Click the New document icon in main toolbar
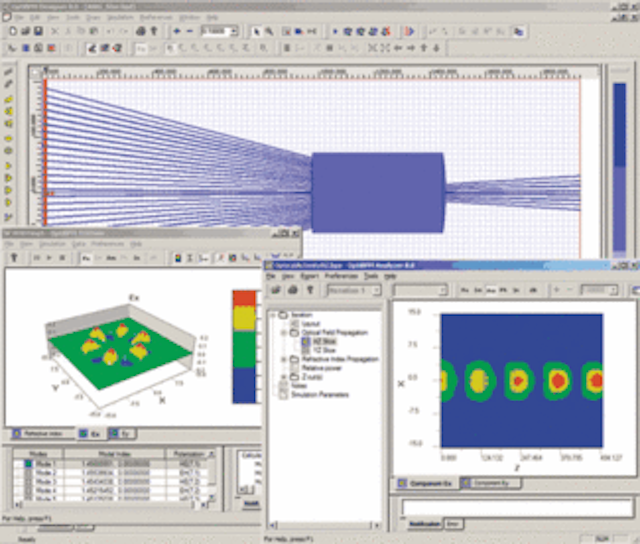 click(x=13, y=31)
